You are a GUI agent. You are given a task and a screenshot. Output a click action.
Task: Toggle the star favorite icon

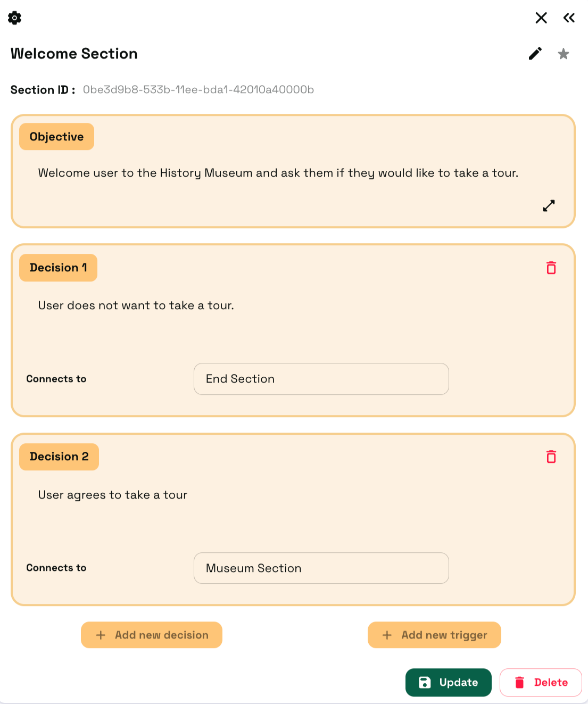[564, 54]
